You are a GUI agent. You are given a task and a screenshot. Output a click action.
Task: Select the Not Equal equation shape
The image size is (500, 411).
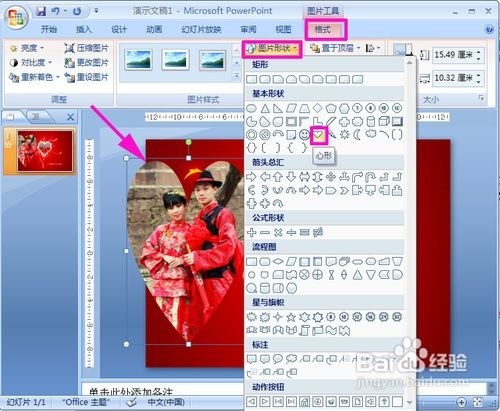click(318, 232)
